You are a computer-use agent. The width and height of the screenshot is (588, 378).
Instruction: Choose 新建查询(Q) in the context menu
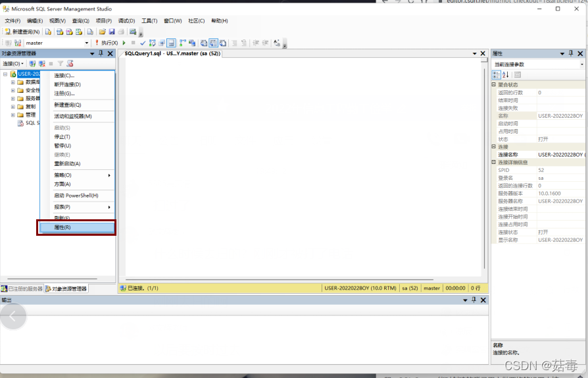pos(77,105)
